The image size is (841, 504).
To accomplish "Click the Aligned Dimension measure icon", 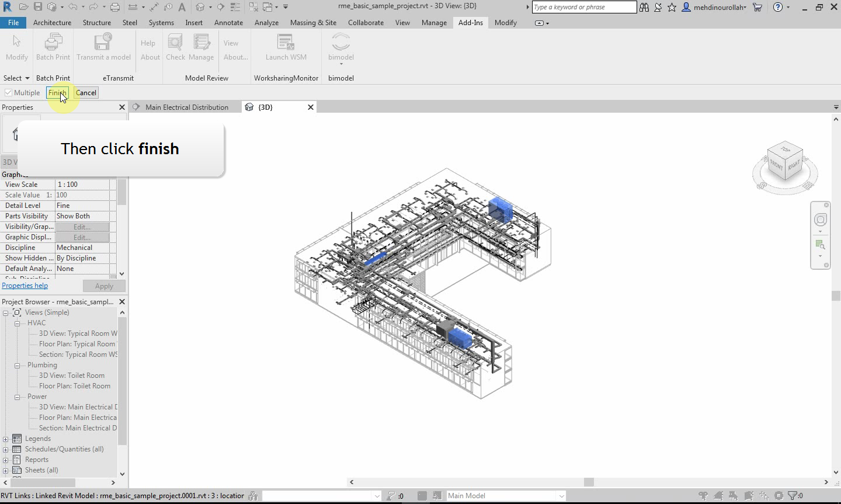I will coord(154,7).
